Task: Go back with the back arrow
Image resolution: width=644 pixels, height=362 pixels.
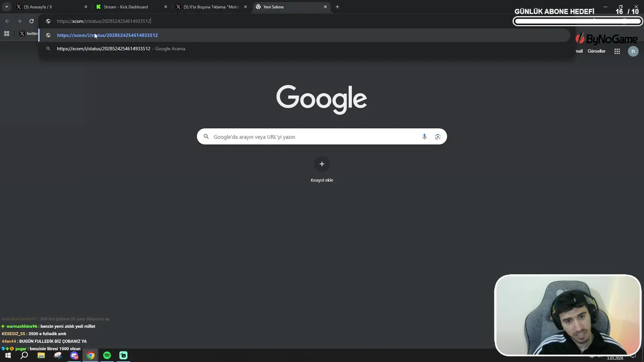Action: (x=7, y=21)
